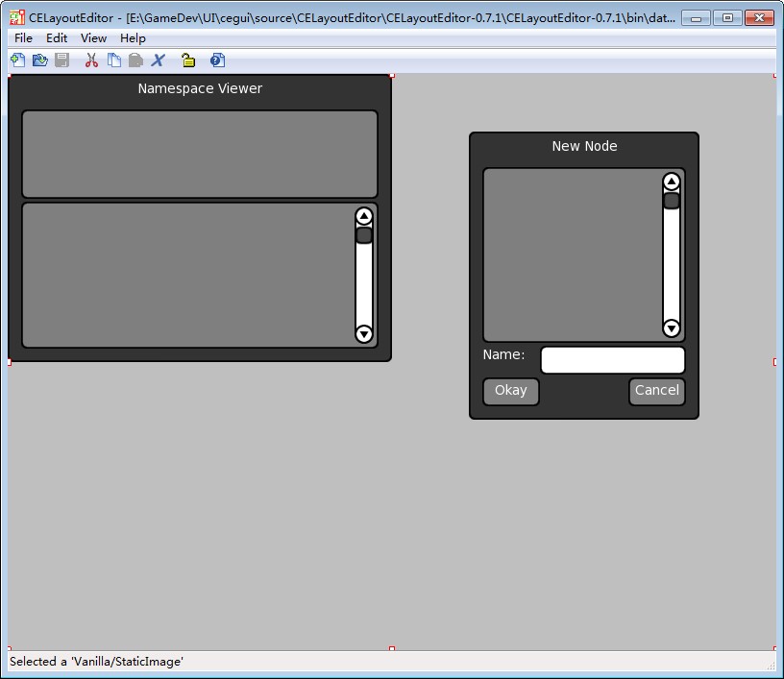The width and height of the screenshot is (784, 679).
Task: Click the CELayoutEditor app icon in title bar
Action: [x=17, y=17]
